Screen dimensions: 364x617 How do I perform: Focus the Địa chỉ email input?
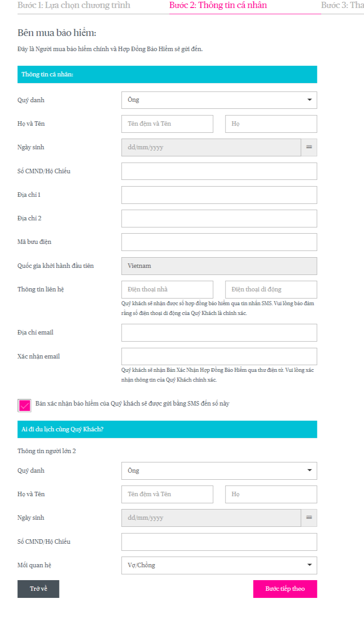click(x=219, y=333)
